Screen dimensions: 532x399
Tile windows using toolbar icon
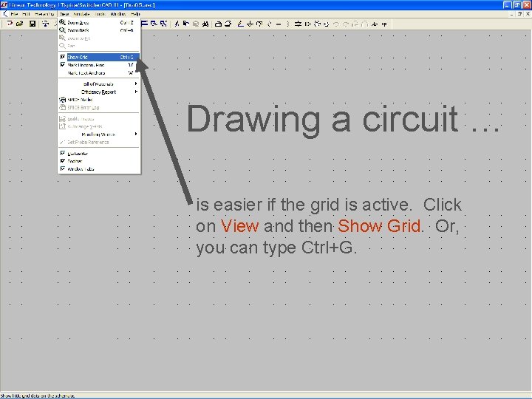click(145, 24)
